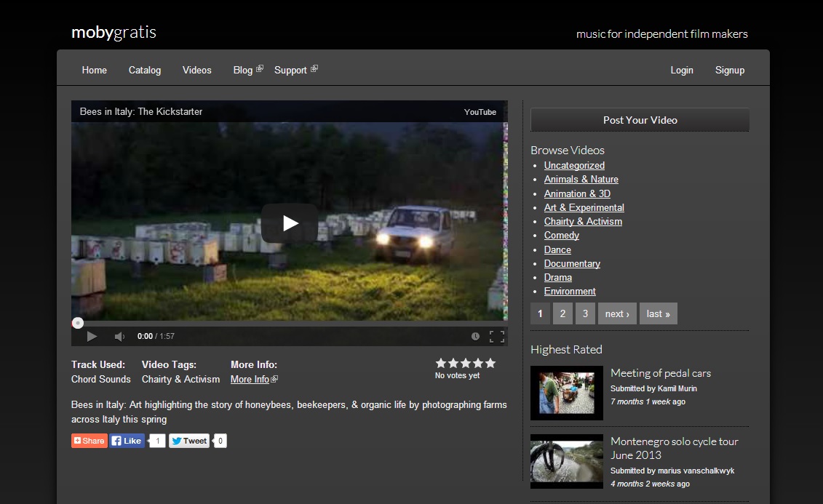
Task: Click the YouTube logo on the player
Action: click(480, 112)
